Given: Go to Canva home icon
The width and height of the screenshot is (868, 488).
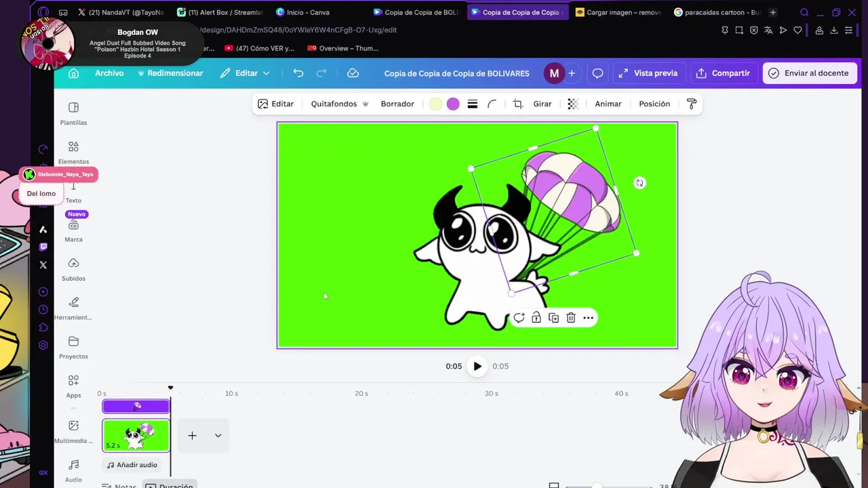Looking at the screenshot, I should [x=73, y=73].
